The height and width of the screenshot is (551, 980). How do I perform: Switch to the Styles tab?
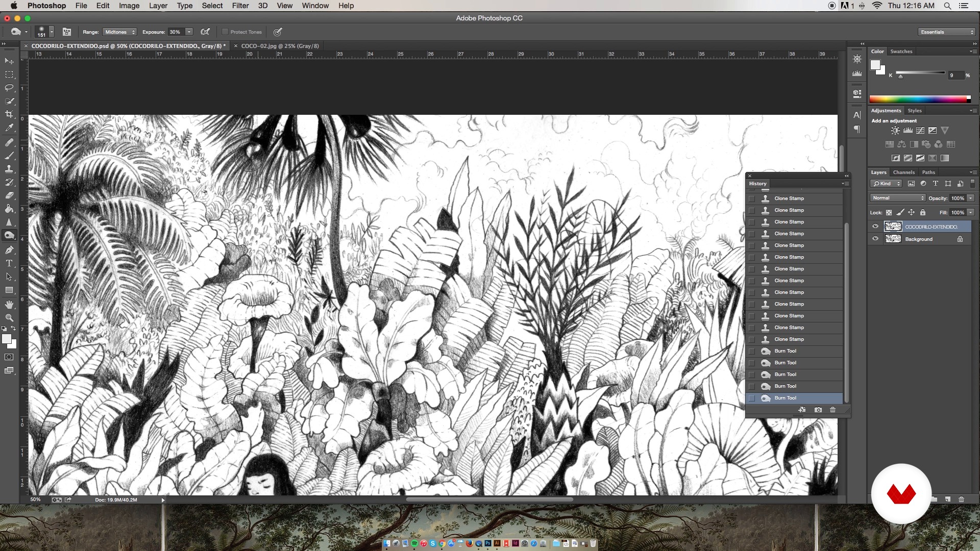pyautogui.click(x=915, y=111)
